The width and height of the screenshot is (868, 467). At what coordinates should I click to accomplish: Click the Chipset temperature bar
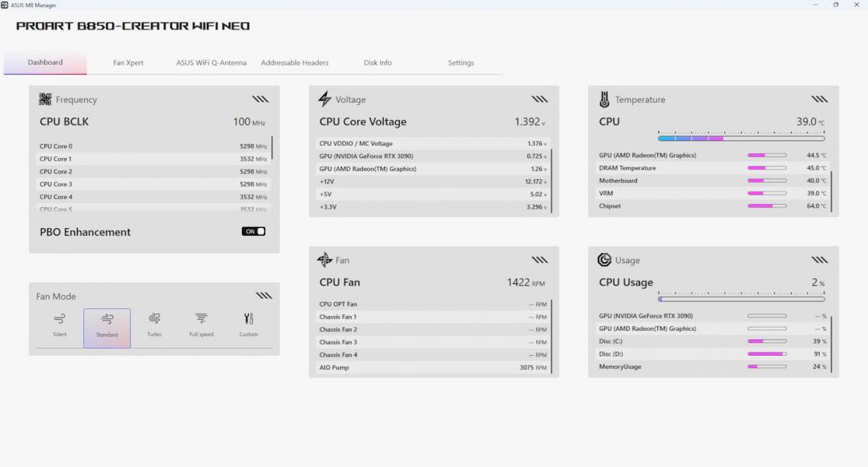767,206
